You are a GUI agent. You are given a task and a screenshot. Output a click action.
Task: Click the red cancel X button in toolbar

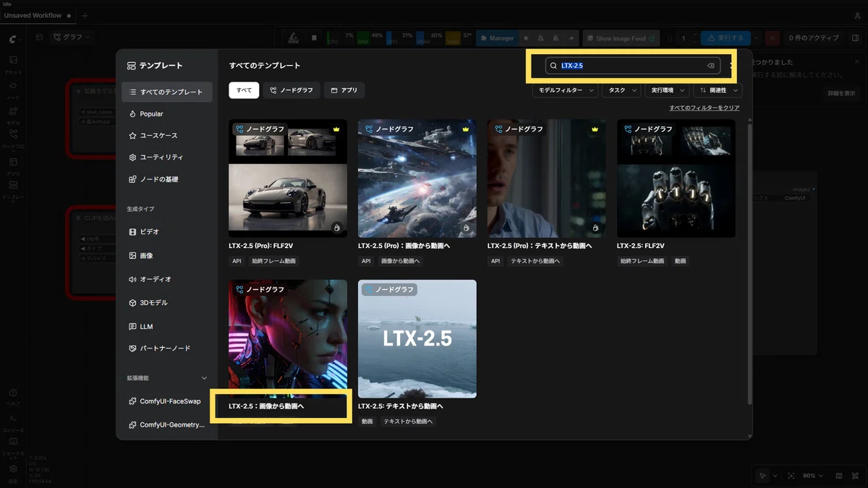pyautogui.click(x=772, y=38)
